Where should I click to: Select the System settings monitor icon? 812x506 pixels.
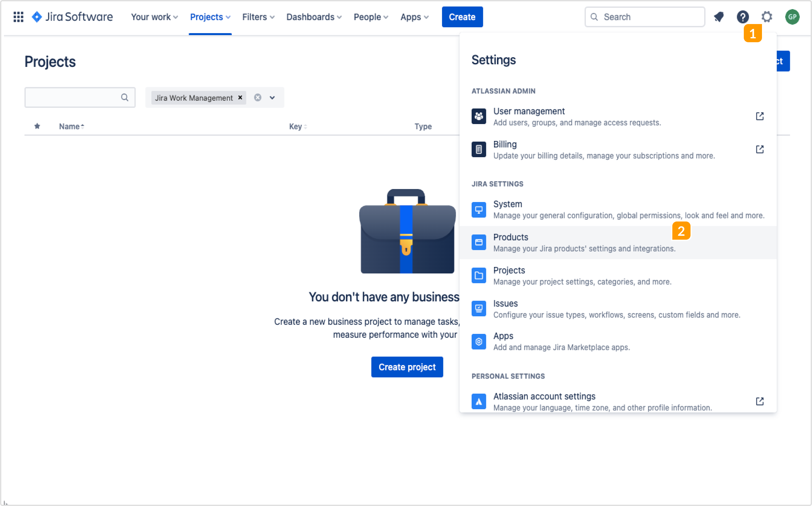click(479, 209)
